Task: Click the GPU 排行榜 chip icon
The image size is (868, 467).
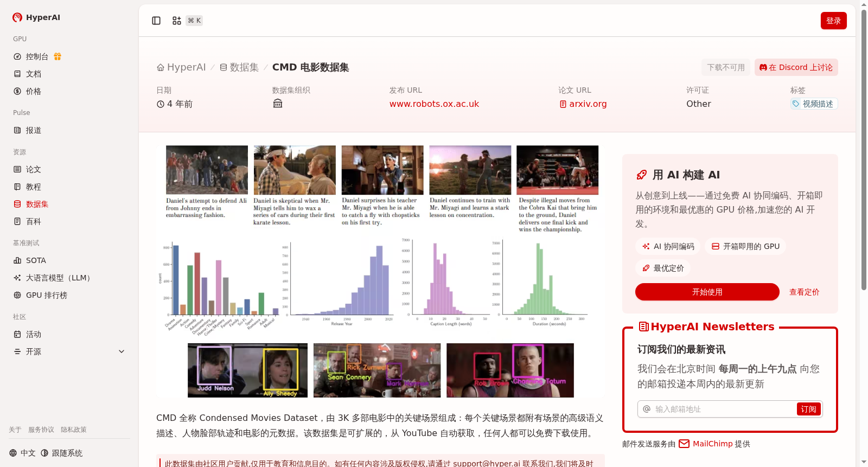Action: pos(17,295)
